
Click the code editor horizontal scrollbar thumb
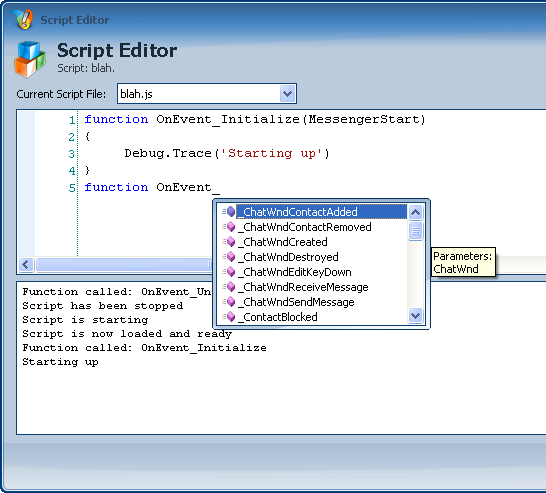124,265
